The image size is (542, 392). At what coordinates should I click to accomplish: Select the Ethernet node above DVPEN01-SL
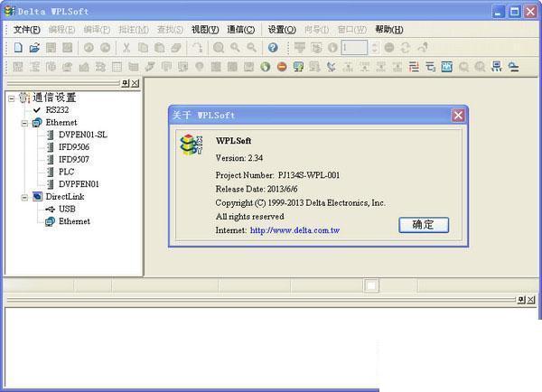pyautogui.click(x=61, y=122)
